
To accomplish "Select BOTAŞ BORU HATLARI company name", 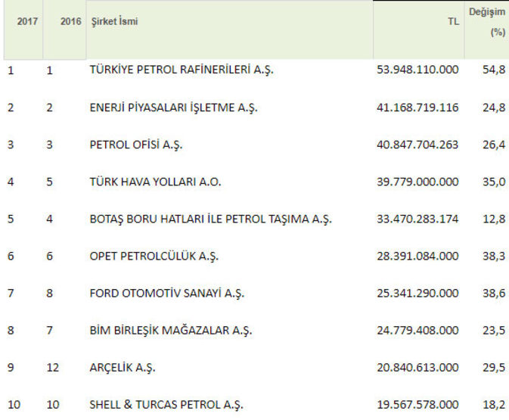I will point(211,219).
